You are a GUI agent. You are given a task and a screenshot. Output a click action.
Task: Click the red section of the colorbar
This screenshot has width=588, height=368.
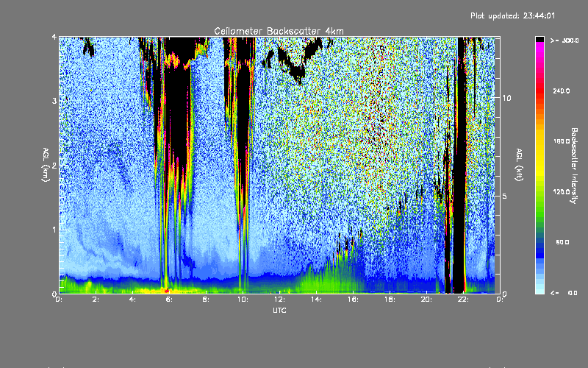[539, 92]
